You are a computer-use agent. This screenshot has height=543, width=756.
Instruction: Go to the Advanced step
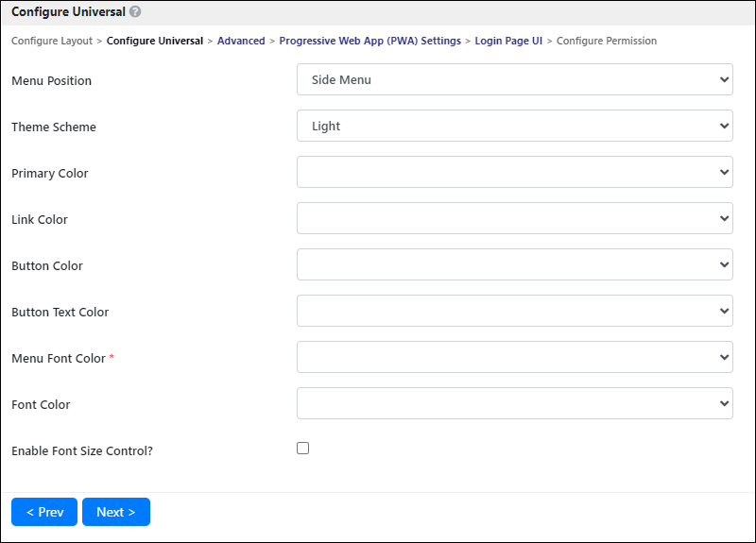tap(241, 41)
